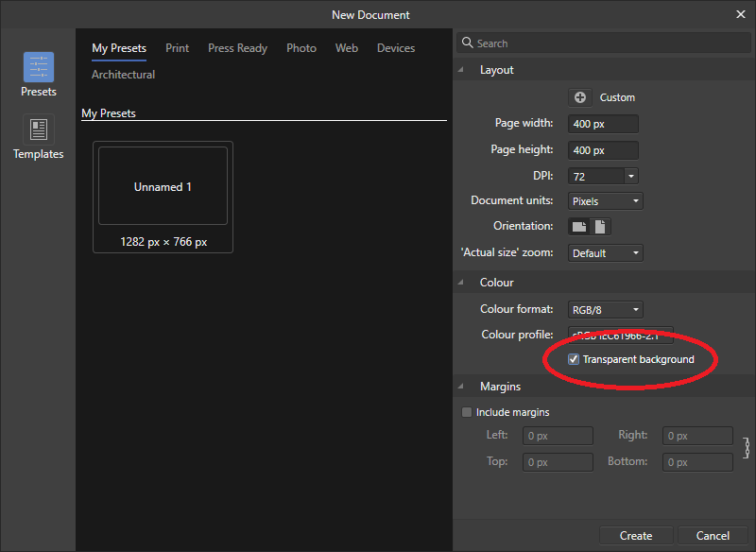Create the new document

point(635,535)
